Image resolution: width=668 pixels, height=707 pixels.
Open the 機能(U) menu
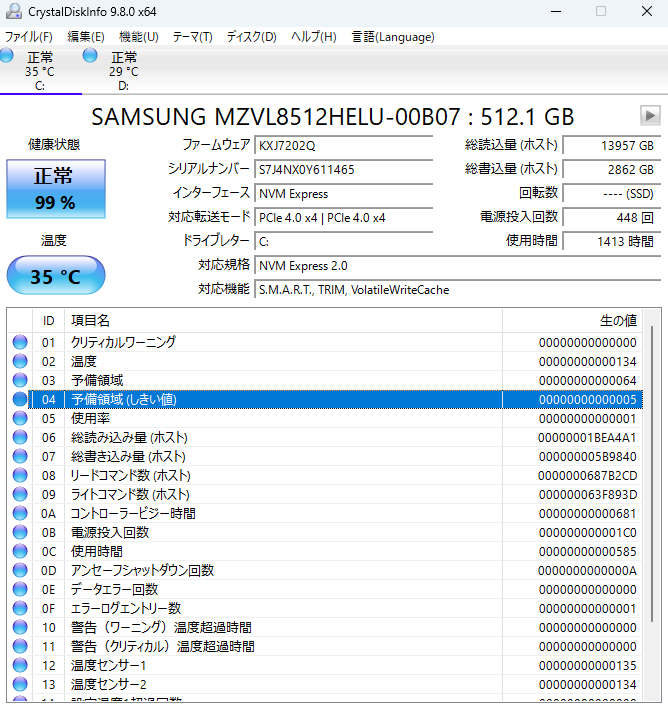pos(138,37)
